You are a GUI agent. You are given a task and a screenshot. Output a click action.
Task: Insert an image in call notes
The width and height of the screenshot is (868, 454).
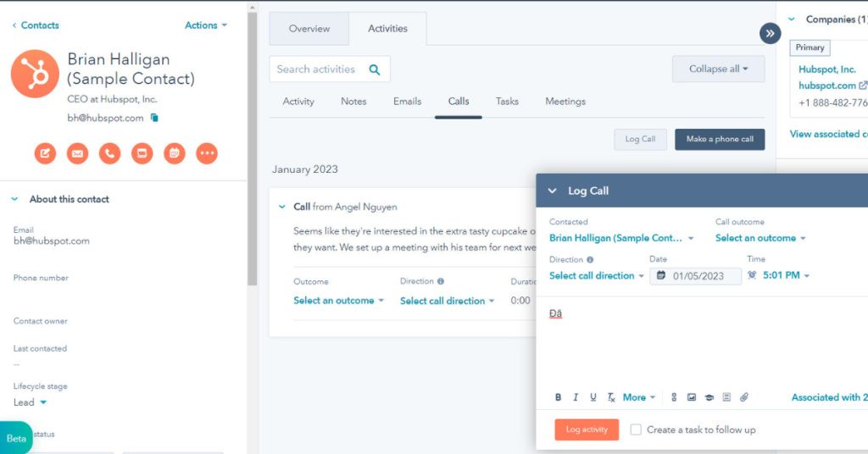pos(692,397)
